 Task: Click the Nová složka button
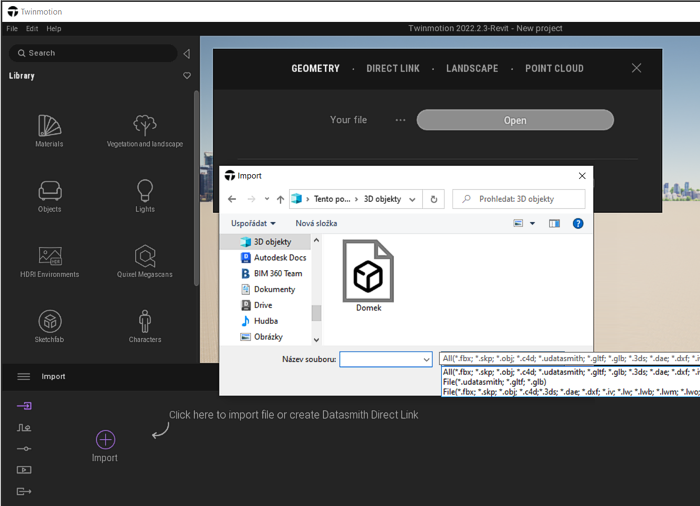(316, 223)
